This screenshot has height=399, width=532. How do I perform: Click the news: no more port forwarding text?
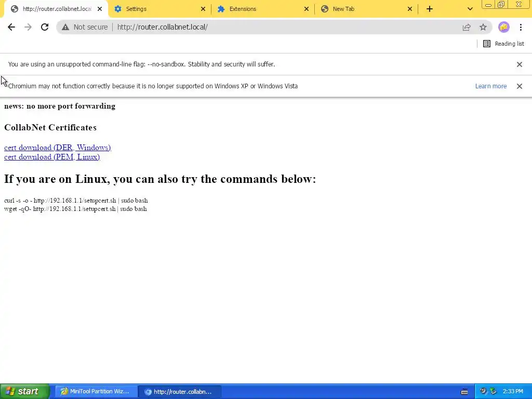pos(60,106)
